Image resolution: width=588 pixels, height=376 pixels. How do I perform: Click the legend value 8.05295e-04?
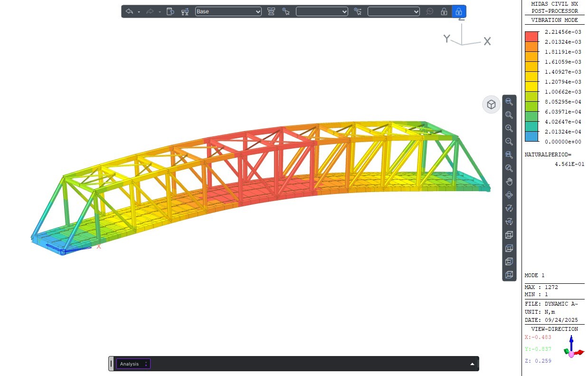coord(563,102)
